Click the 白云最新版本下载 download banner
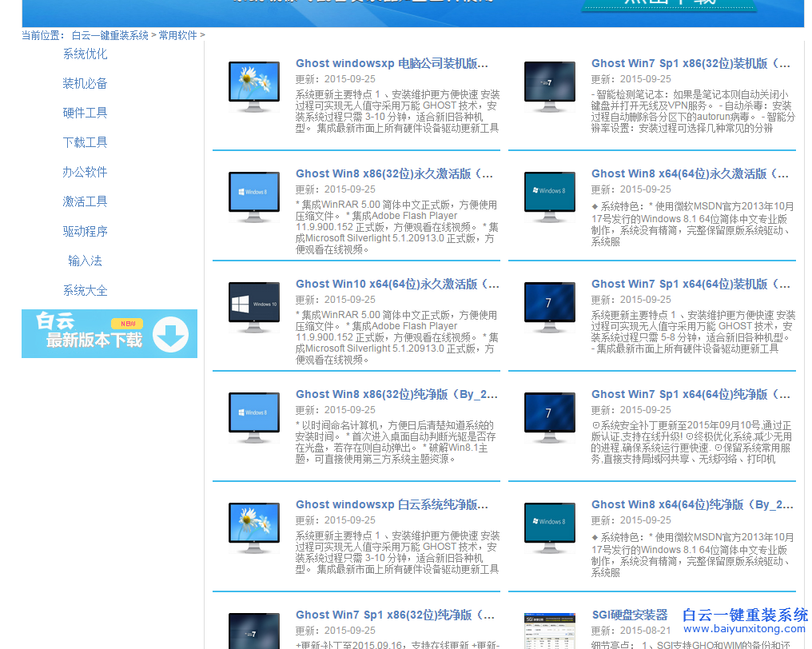 click(x=109, y=333)
